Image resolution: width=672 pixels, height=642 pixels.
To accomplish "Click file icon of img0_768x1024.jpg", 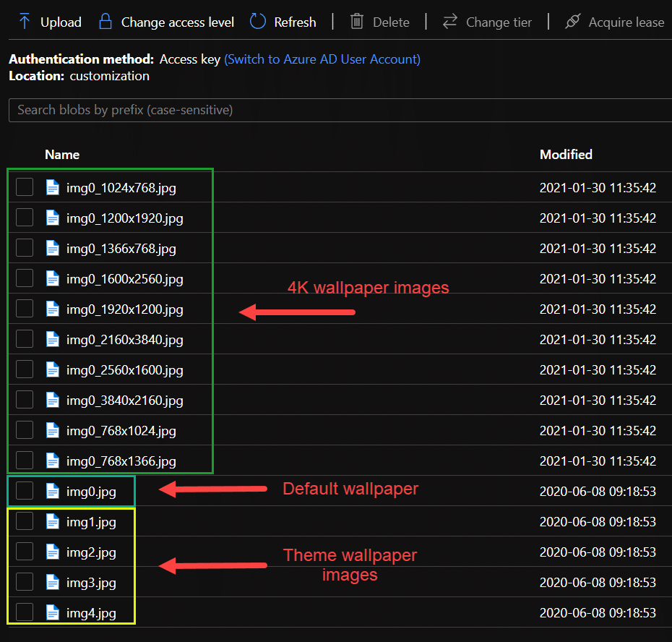I will [x=53, y=431].
